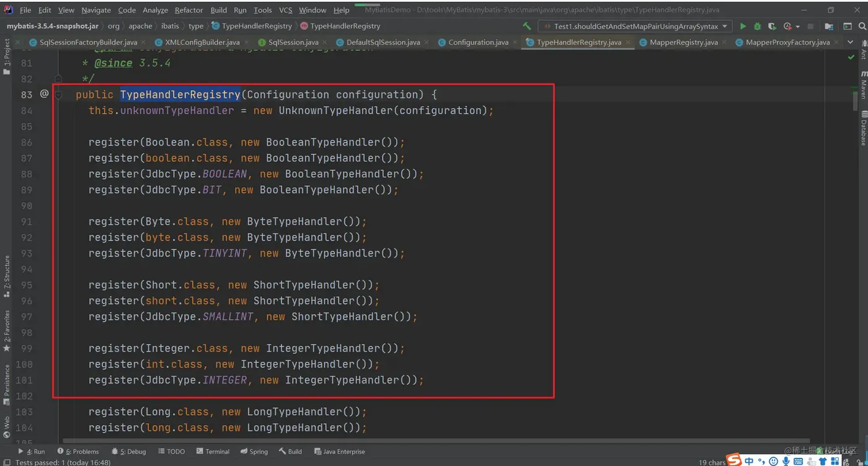Run the Test1 configuration with green play
Screen dimensions: 868x466
tap(743, 26)
